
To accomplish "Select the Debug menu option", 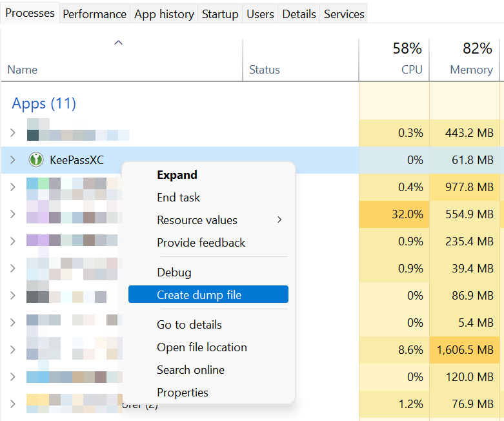I will tap(174, 272).
